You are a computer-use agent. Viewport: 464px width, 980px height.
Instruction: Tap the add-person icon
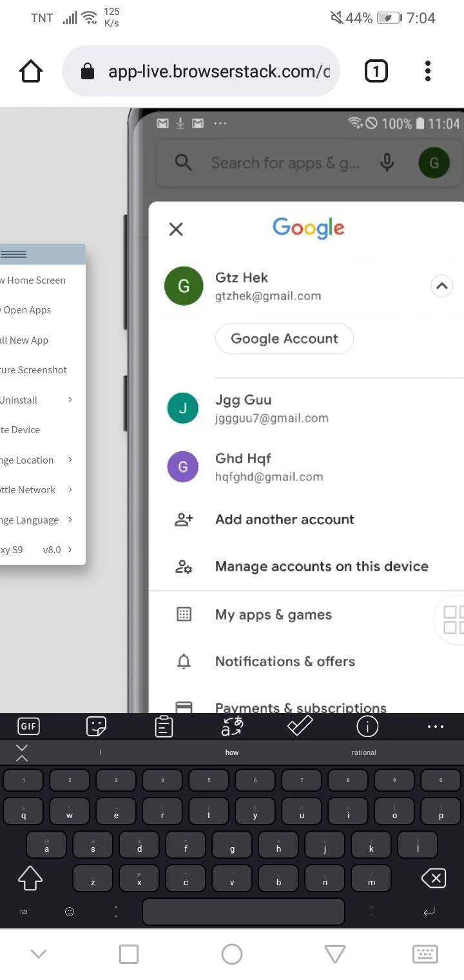pos(184,520)
